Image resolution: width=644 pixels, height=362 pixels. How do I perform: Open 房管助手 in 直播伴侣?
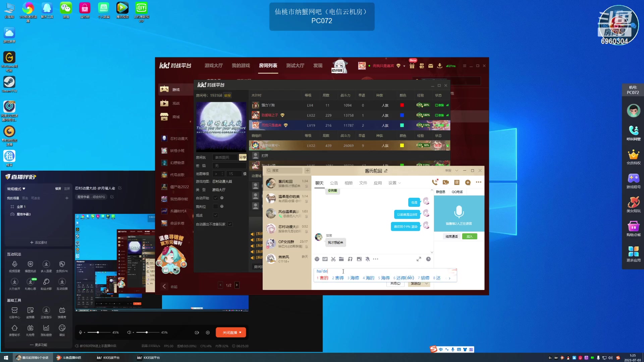pos(14,330)
